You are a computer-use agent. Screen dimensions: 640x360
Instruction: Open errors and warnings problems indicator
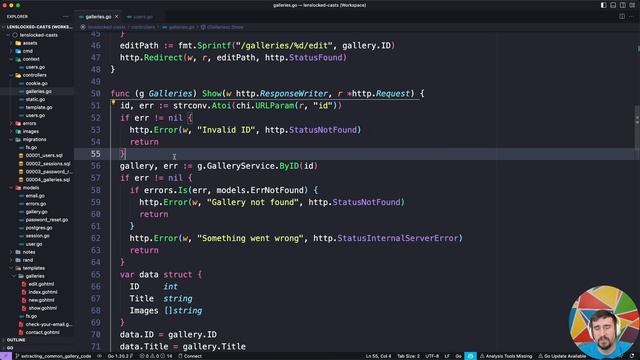156,356
